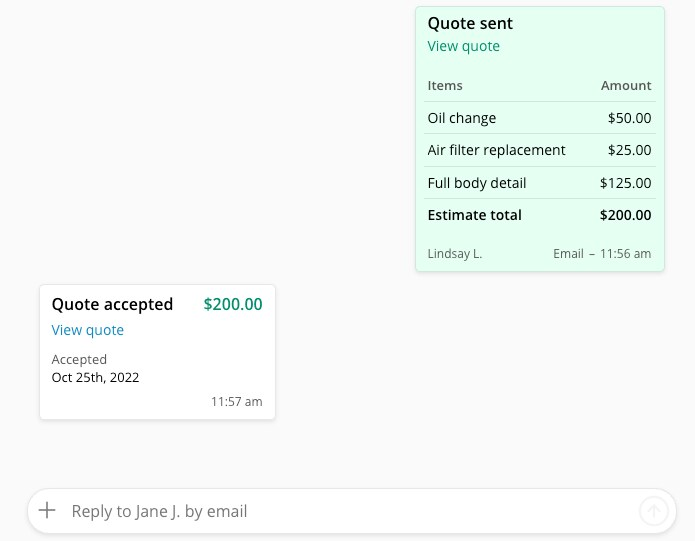This screenshot has height=541, width=695.
Task: Click the 11:57 am timestamp
Action: point(236,402)
